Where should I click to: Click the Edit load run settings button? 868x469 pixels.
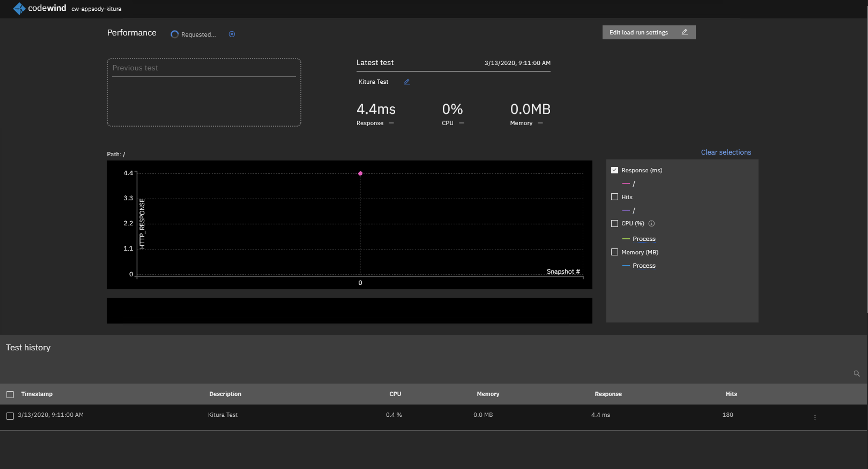tap(649, 32)
